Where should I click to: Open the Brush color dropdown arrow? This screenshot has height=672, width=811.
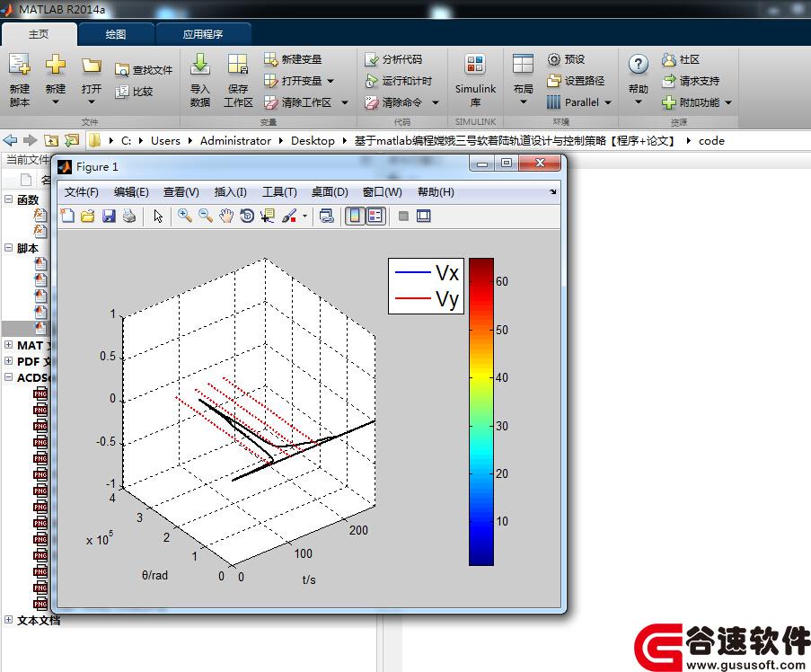(x=304, y=216)
